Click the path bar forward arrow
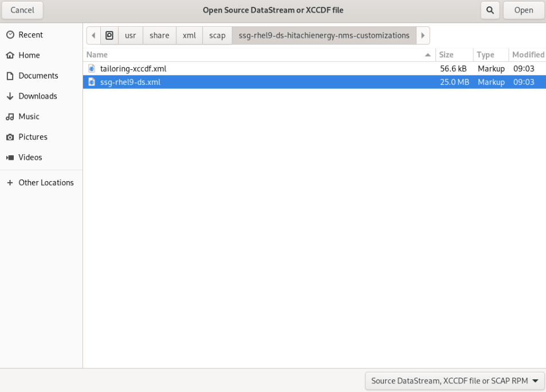 coord(423,36)
